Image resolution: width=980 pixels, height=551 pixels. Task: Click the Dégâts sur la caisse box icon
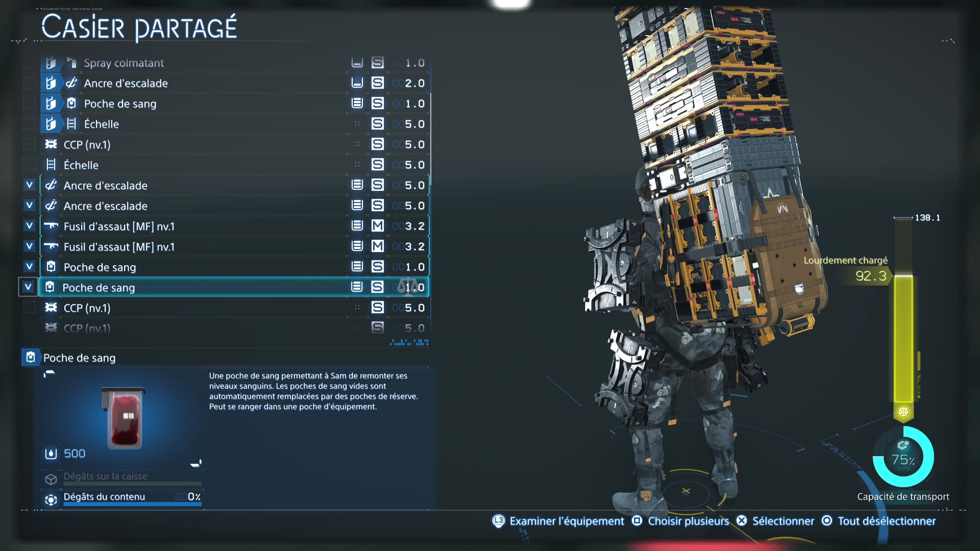(x=51, y=480)
